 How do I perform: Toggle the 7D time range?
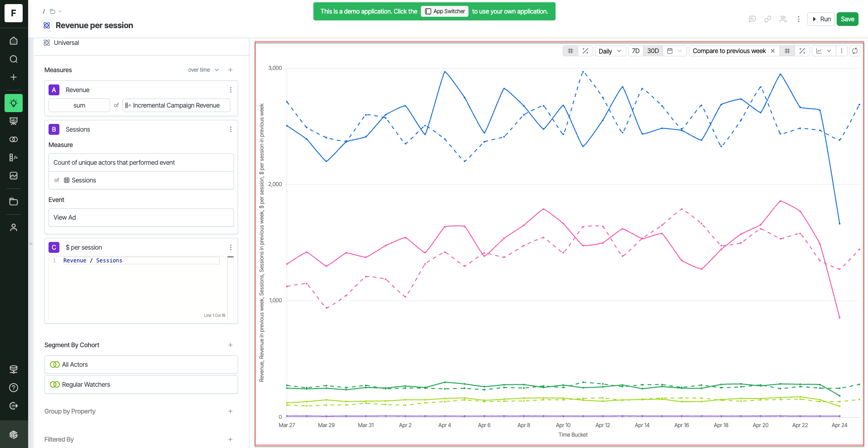click(x=636, y=51)
